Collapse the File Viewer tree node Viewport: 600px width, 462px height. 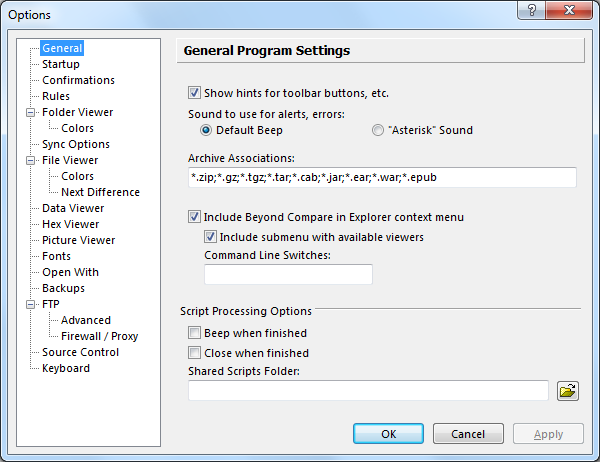pyautogui.click(x=30, y=160)
